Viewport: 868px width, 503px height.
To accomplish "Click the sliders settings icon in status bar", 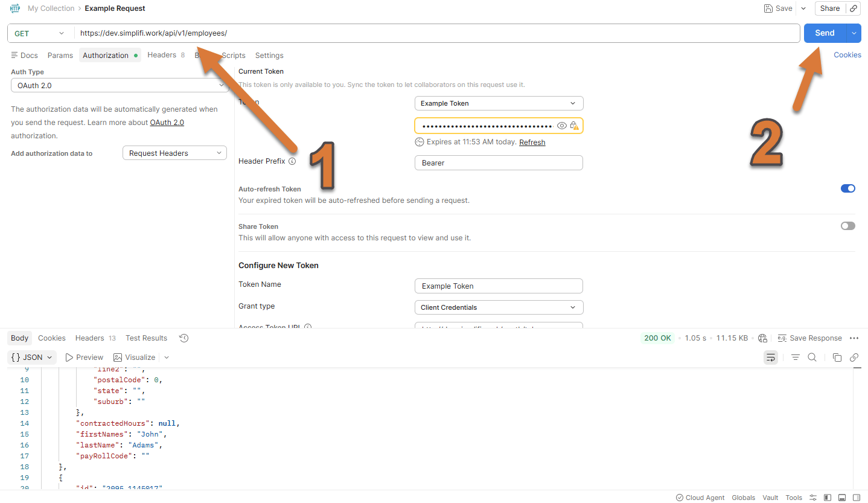I will pos(813,498).
